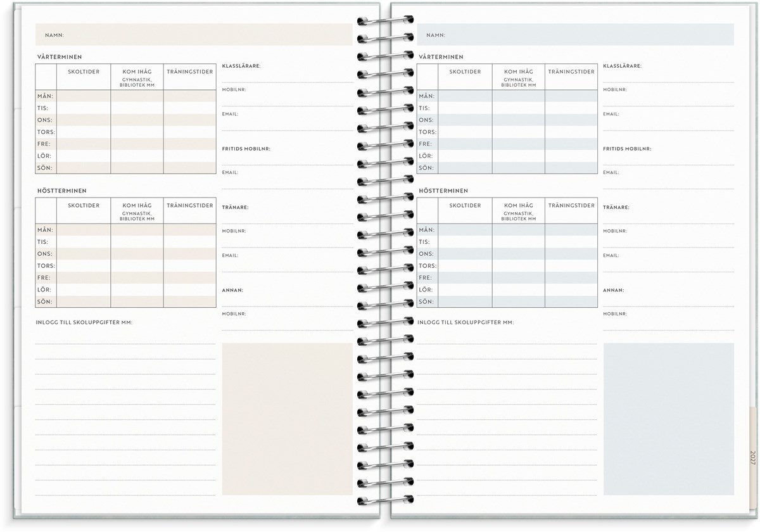Image resolution: width=760 pixels, height=532 pixels.
Task: Click the large blue note box on right page
Action: click(x=668, y=419)
